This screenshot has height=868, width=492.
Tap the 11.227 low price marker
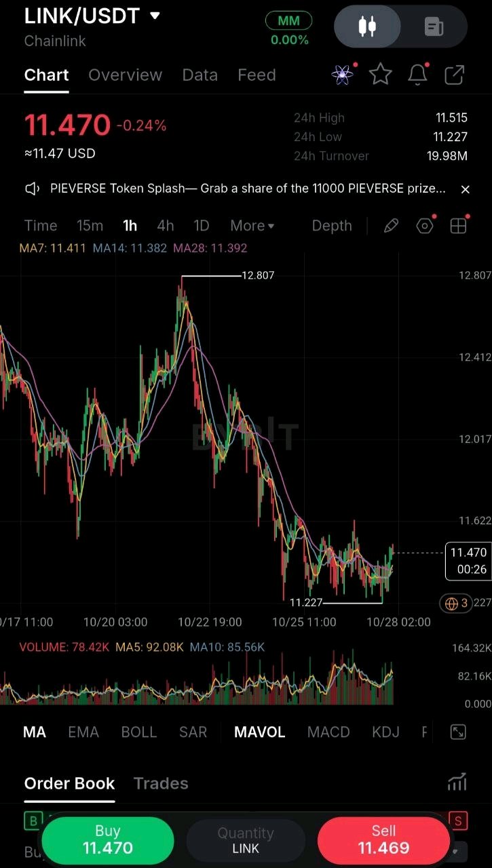306,602
